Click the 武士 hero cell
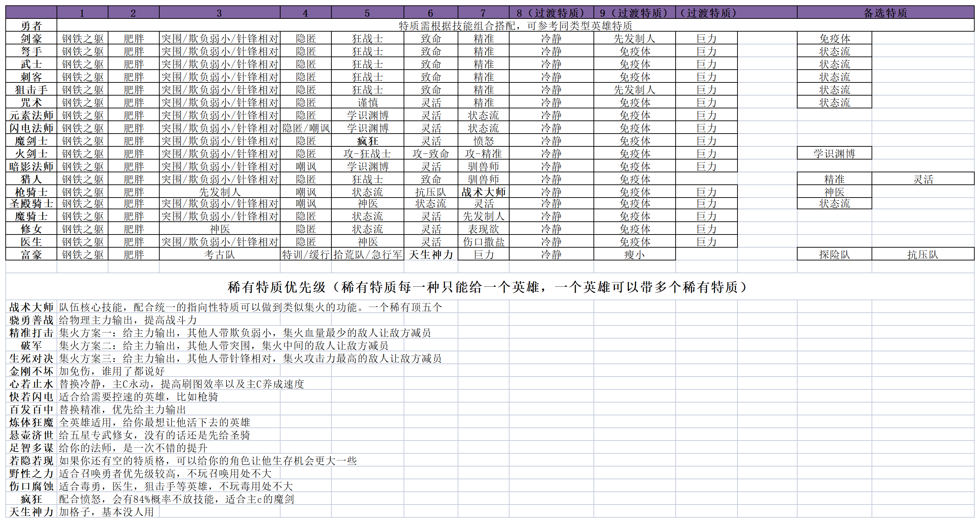The height and width of the screenshot is (523, 980). click(31, 64)
